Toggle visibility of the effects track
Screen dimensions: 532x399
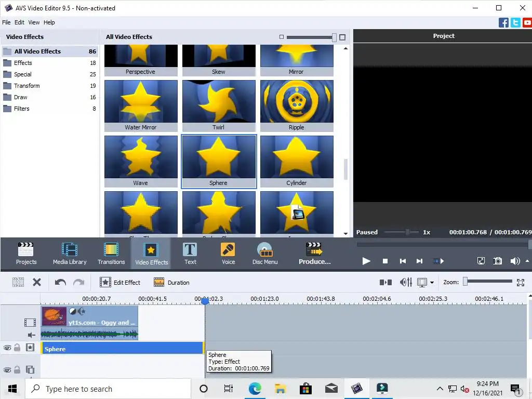pyautogui.click(x=7, y=348)
